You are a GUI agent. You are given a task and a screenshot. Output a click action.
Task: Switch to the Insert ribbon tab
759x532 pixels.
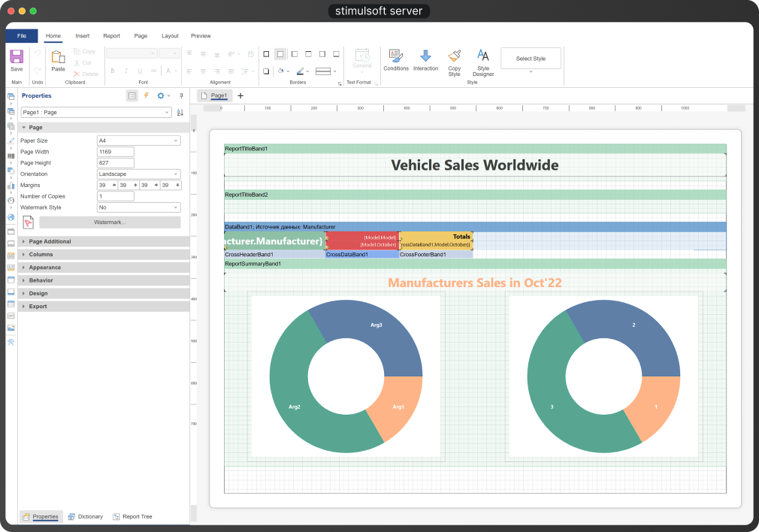pyautogui.click(x=83, y=36)
